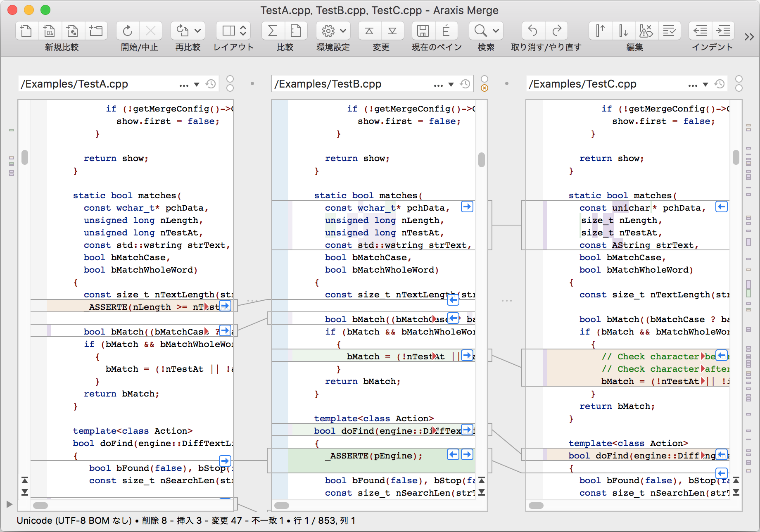Click the save pane floppy disk icon

click(423, 31)
